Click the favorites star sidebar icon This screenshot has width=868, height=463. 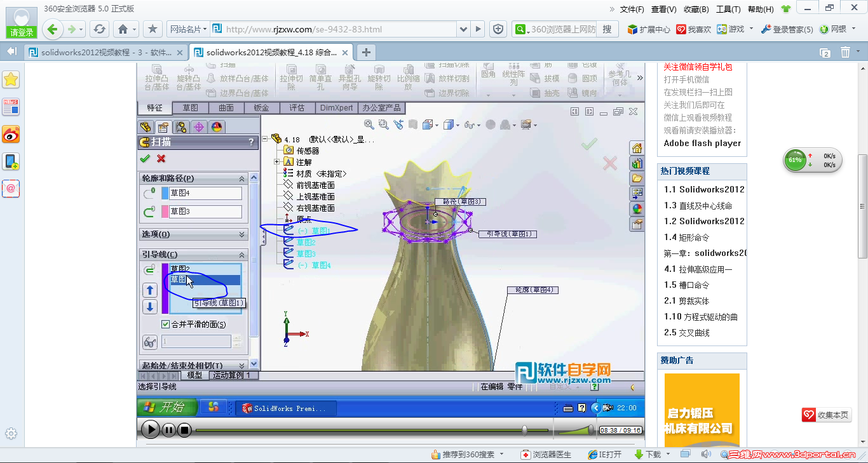pyautogui.click(x=11, y=79)
